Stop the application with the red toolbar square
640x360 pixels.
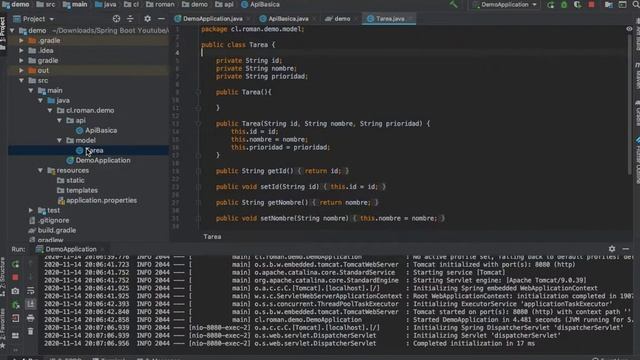591,5
